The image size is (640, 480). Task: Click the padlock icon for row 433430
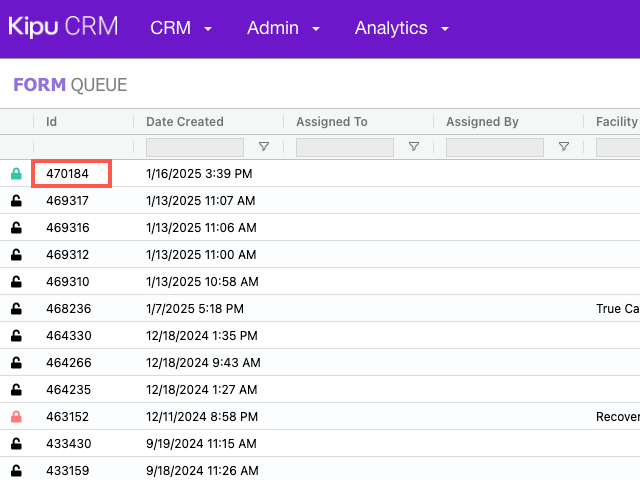(16, 444)
